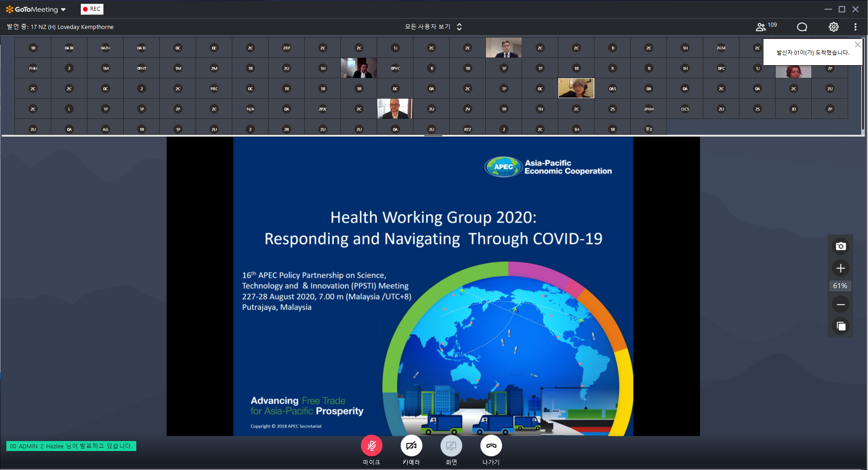Image resolution: width=868 pixels, height=470 pixels.
Task: Select the PHH participant tile
Action: click(33, 68)
